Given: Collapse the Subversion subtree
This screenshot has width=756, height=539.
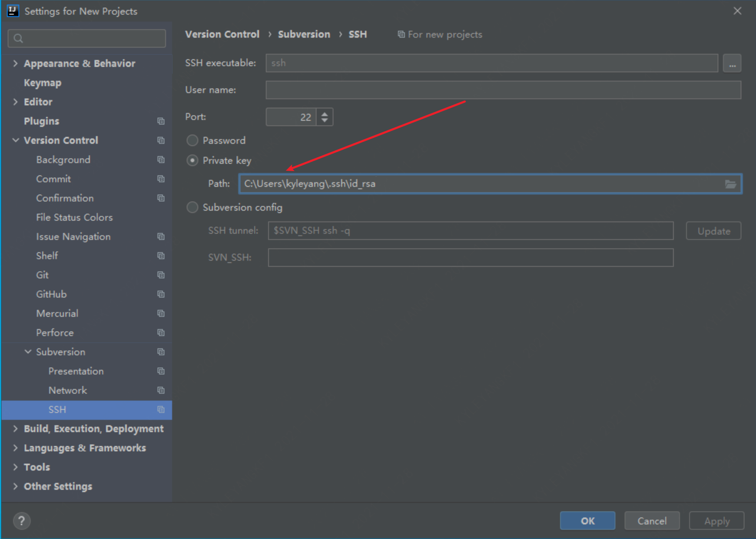Looking at the screenshot, I should point(28,352).
